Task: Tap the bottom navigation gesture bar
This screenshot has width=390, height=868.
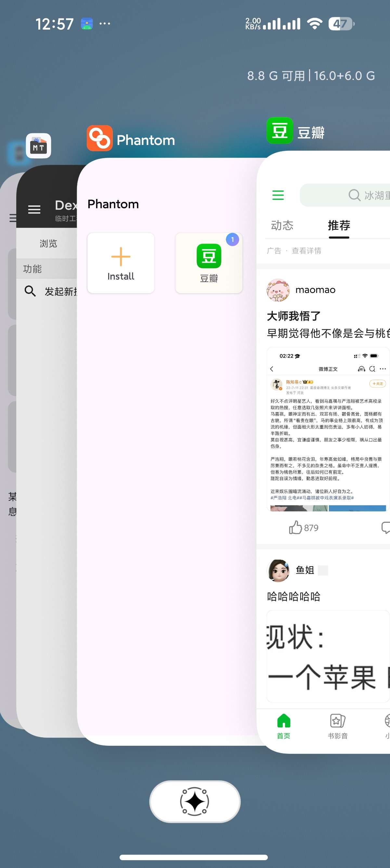Action: point(194,857)
